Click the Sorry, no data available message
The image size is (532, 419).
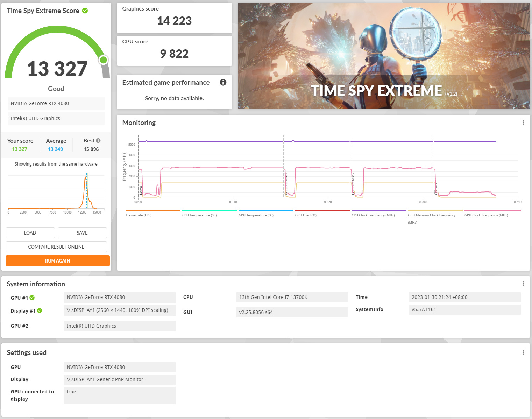pos(174,98)
